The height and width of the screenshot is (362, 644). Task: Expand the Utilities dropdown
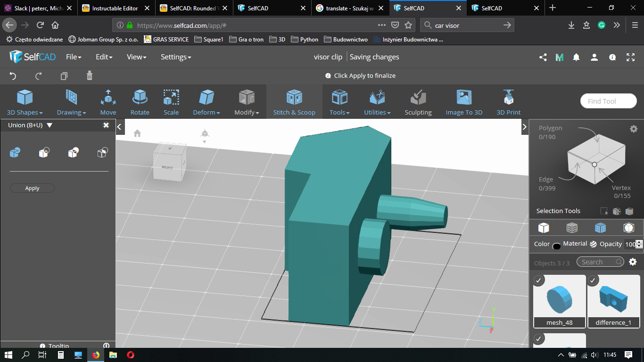(377, 102)
